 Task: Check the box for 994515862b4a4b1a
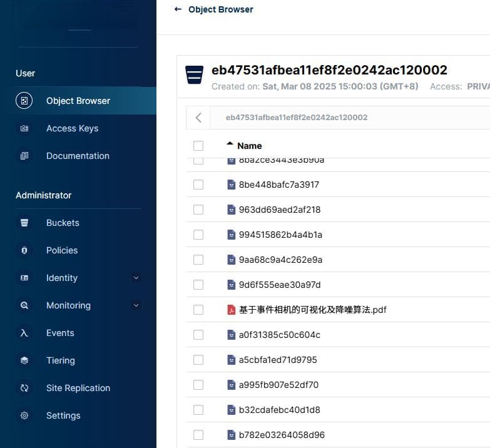pyautogui.click(x=198, y=235)
